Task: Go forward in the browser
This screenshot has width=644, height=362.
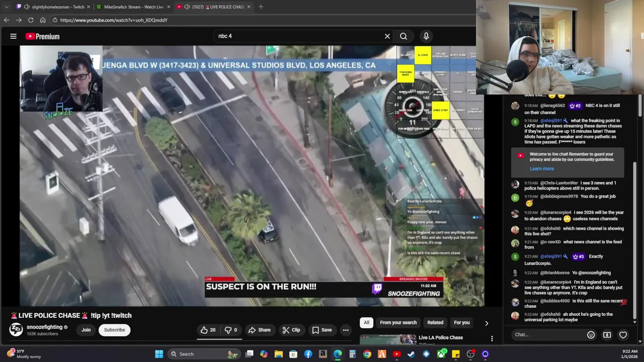Action: (19, 20)
